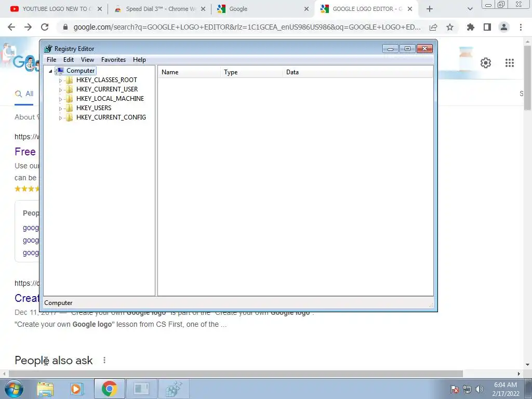Open Chrome three-dot menu
The width and height of the screenshot is (532, 399).
click(521, 27)
